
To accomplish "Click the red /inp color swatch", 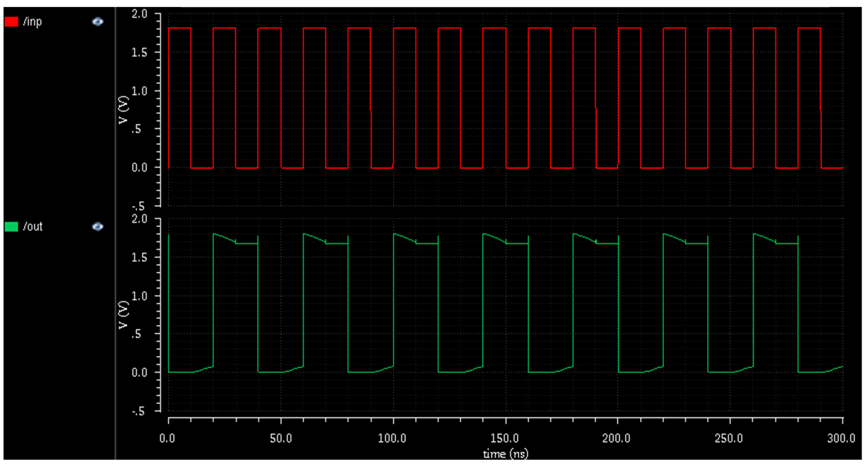I will coord(11,22).
